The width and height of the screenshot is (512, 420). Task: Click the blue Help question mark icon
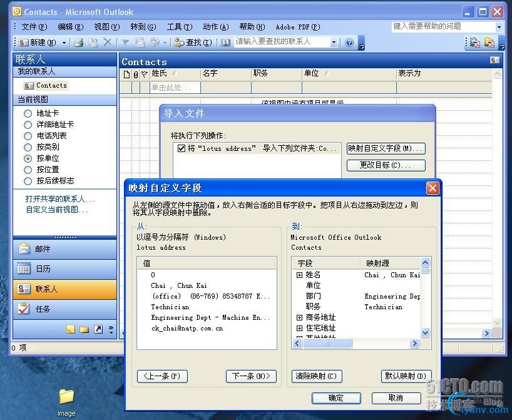349,43
